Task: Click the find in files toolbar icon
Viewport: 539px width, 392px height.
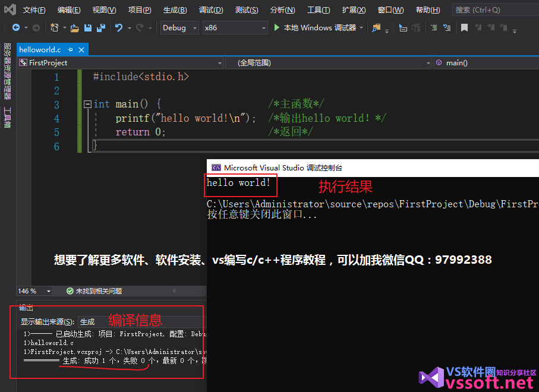Action: 376,28
